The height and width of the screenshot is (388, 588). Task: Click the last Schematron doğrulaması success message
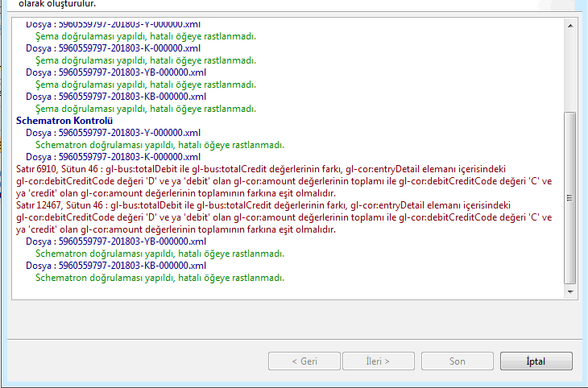click(x=159, y=278)
